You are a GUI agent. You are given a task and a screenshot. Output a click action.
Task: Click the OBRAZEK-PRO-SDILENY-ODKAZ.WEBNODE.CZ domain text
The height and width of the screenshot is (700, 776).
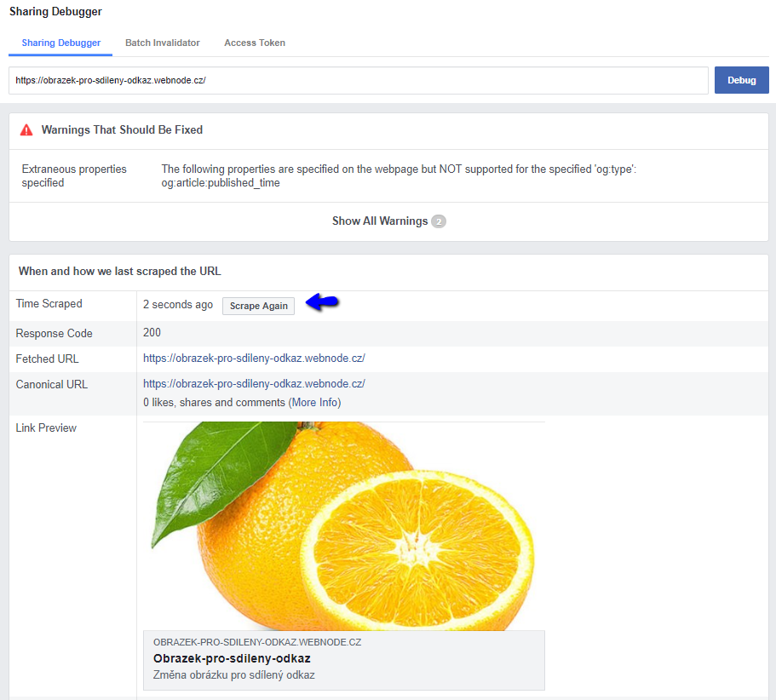pyautogui.click(x=257, y=642)
